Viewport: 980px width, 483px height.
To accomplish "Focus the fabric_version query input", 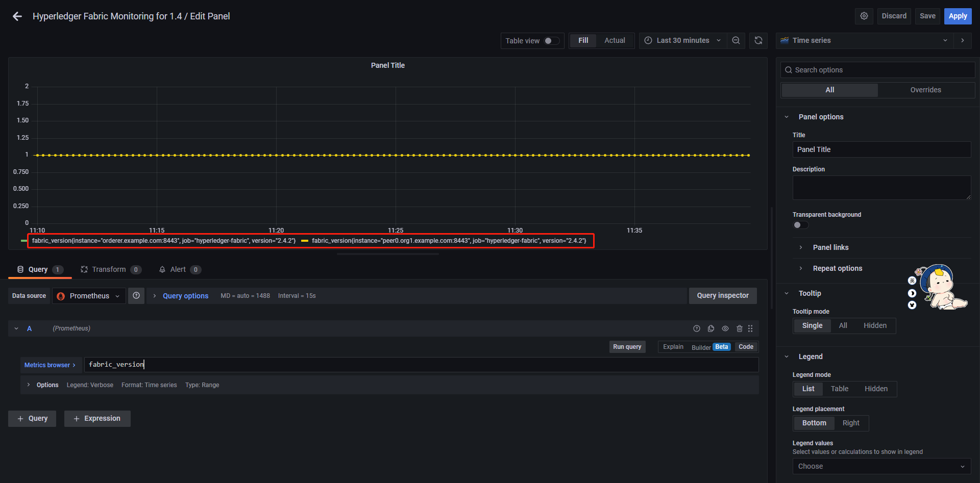I will [x=421, y=365].
